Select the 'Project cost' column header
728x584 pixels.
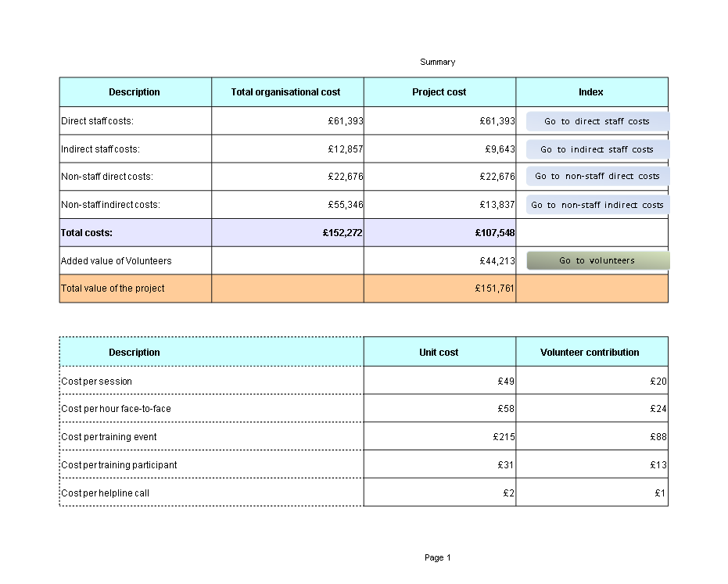(440, 92)
